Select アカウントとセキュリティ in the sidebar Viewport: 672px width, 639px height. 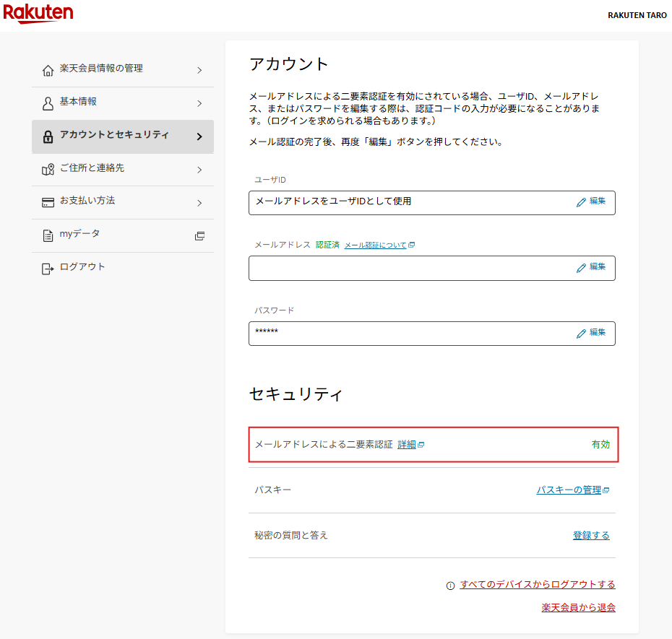123,136
